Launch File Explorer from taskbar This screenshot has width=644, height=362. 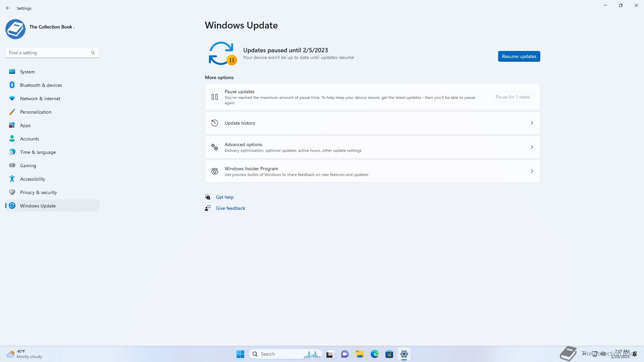coord(360,354)
